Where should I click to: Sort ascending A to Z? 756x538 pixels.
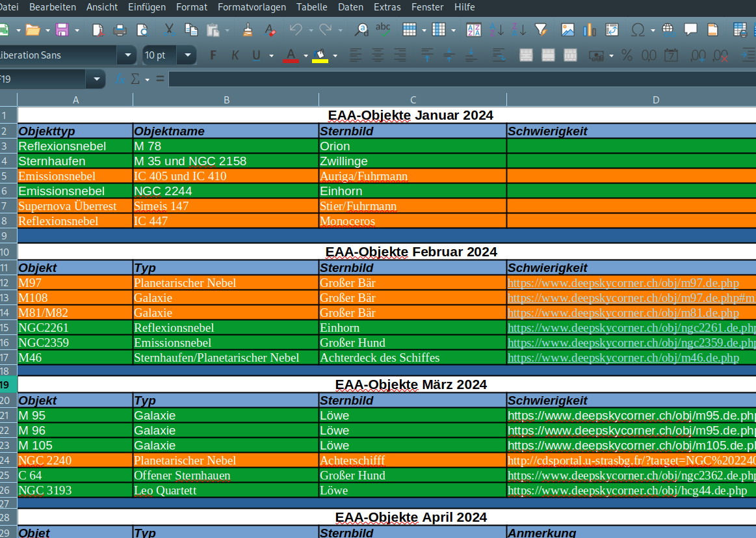(x=497, y=31)
